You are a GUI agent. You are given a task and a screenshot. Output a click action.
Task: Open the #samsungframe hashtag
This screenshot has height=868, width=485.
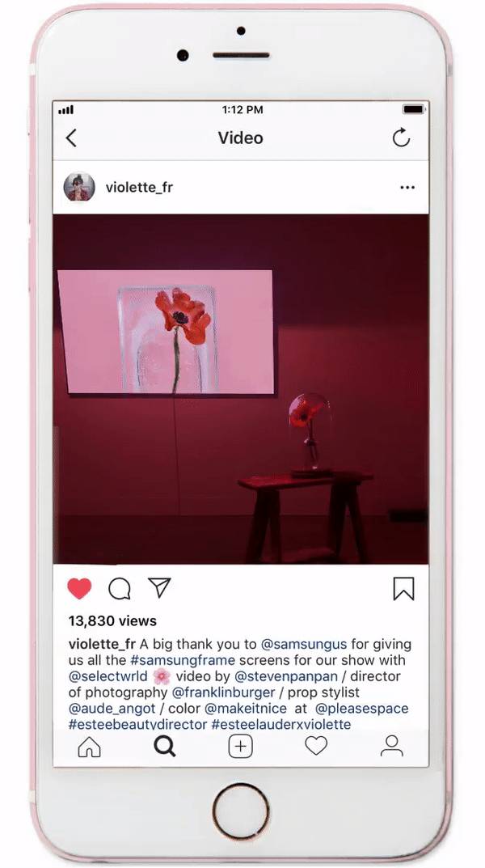(183, 660)
